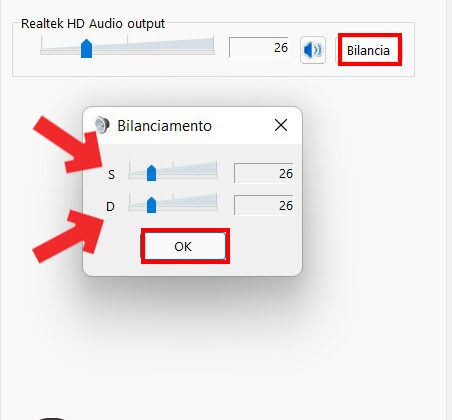This screenshot has width=452, height=420.
Task: Select the S channel value field
Action: [264, 173]
